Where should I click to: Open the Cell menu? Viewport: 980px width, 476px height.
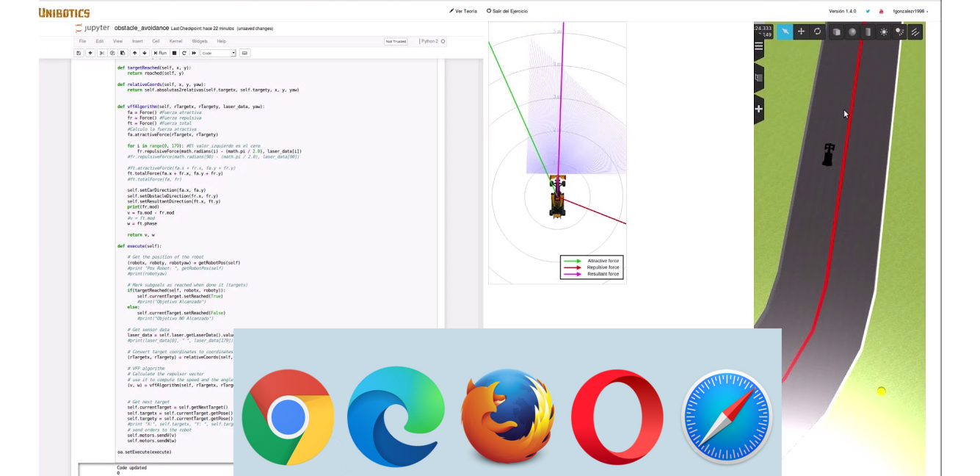point(156,41)
